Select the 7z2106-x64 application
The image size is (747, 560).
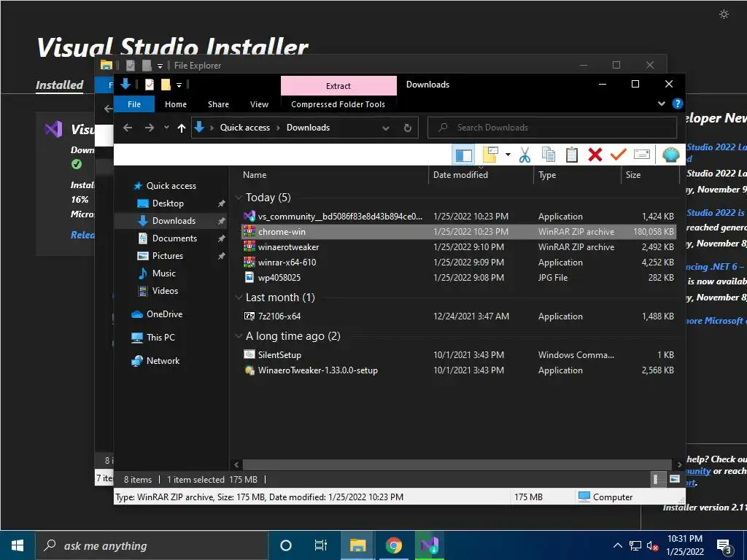[459, 316]
